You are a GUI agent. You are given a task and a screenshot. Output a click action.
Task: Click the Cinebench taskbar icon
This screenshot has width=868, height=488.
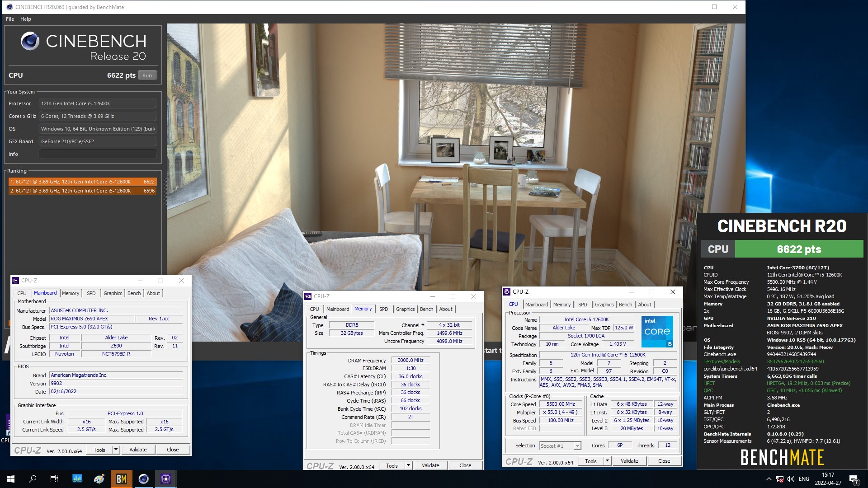coord(143,479)
